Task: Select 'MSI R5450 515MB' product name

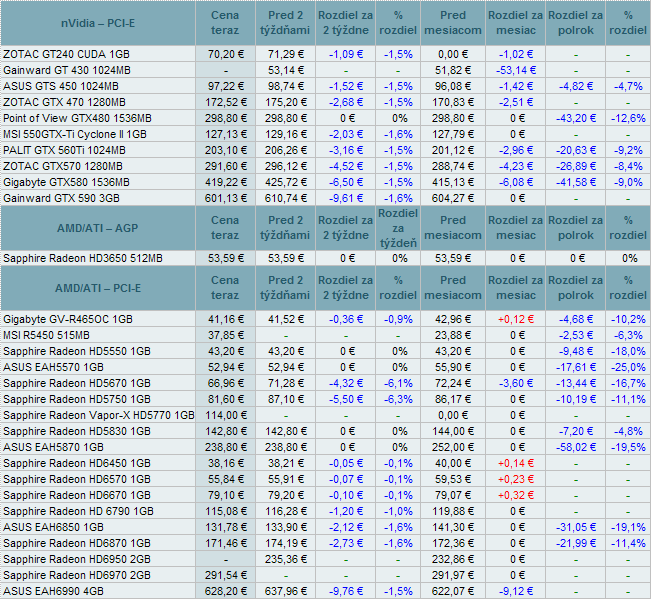Action: (x=46, y=335)
